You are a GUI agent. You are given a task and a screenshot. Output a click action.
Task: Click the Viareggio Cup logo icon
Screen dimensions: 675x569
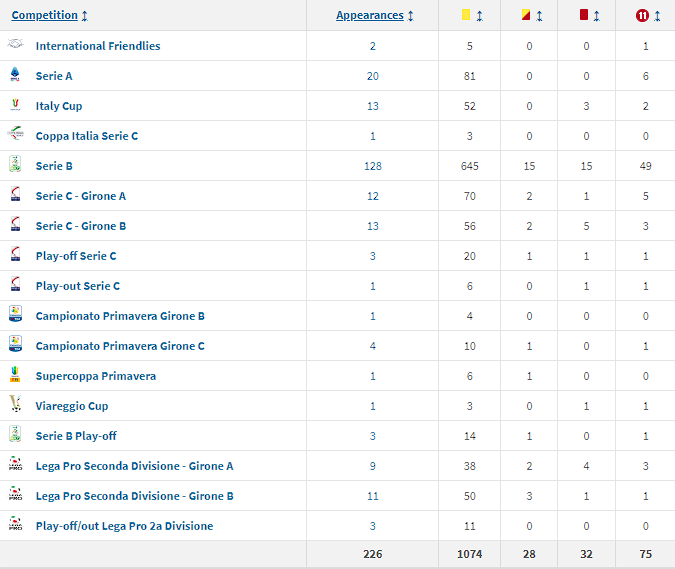(15, 405)
